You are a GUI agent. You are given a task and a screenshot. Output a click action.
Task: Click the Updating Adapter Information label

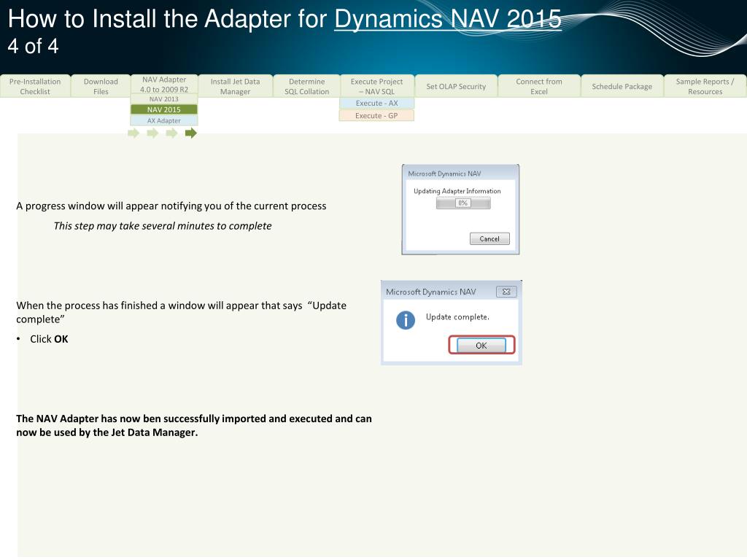pyautogui.click(x=457, y=191)
